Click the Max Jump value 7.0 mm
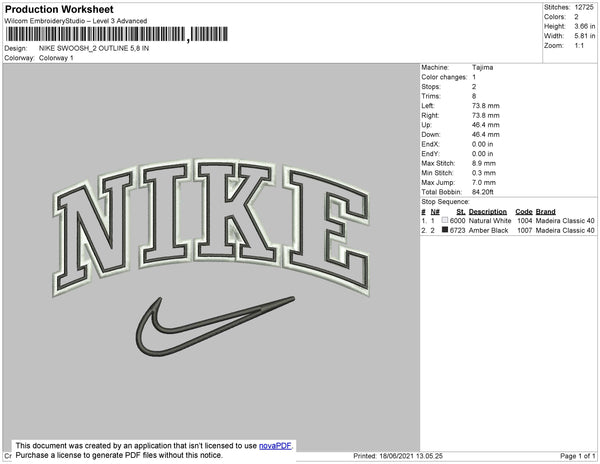Image resolution: width=600 pixels, height=464 pixels. [484, 182]
